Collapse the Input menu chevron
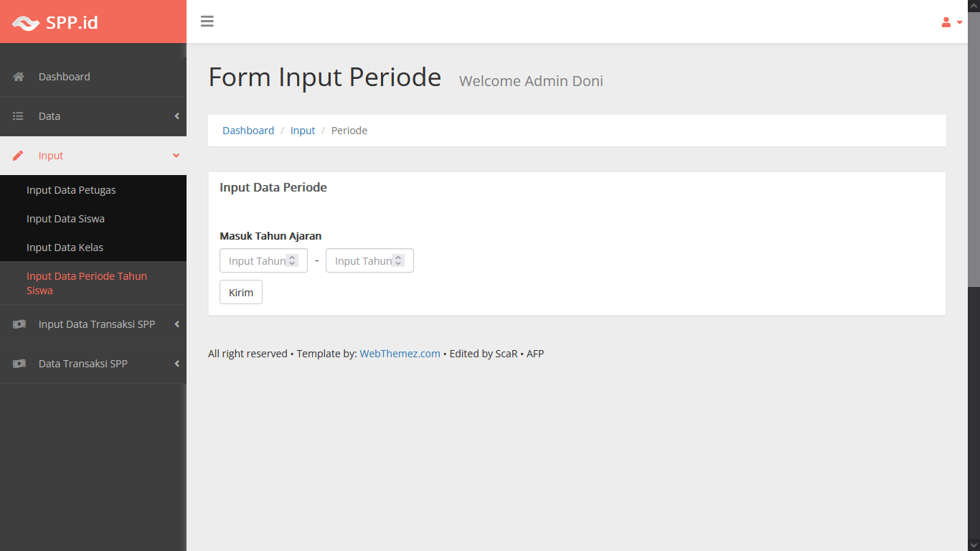Screen dimensions: 980x551 click(176, 156)
